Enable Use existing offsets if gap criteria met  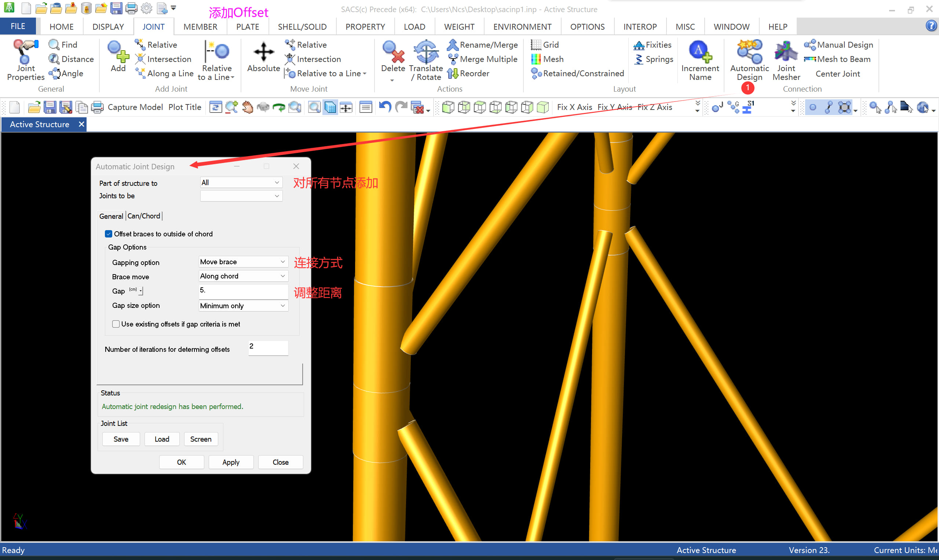point(116,324)
